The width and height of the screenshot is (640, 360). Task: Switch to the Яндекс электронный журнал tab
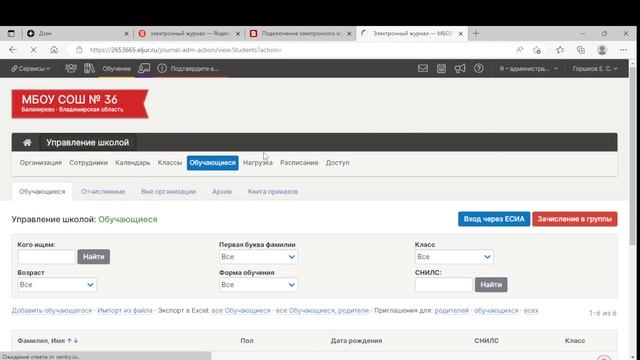(x=189, y=33)
